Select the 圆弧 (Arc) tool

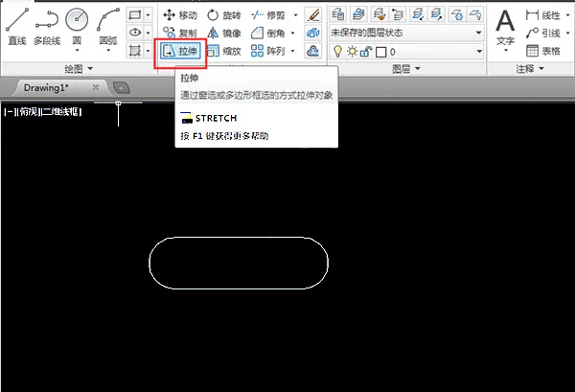coord(108,25)
